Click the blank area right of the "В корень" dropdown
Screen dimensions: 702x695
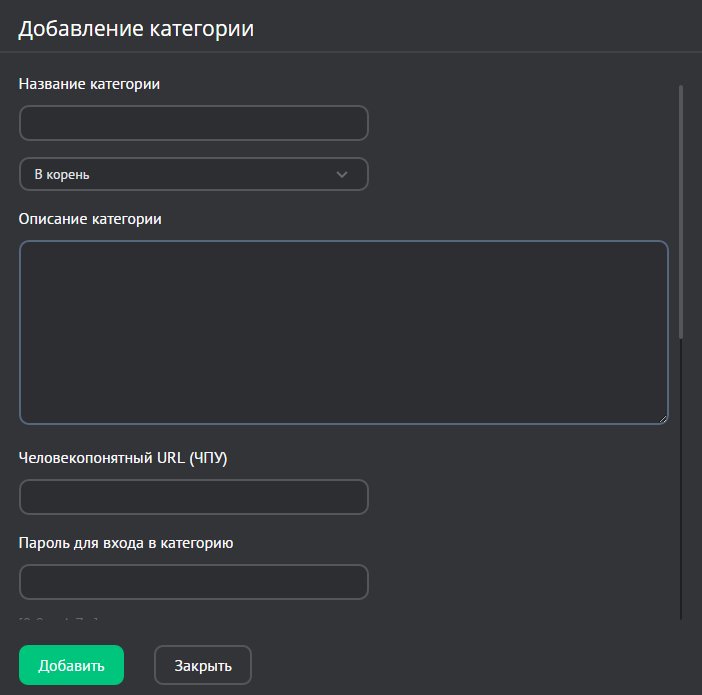[520, 174]
